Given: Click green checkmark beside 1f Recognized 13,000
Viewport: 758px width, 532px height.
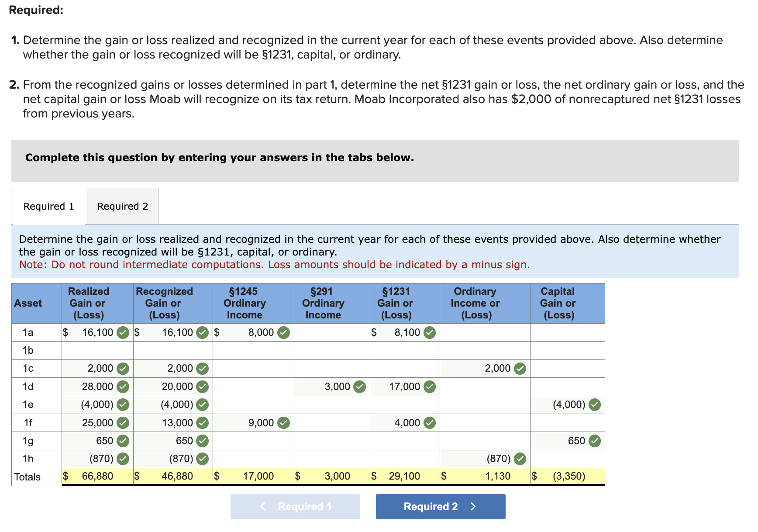Looking at the screenshot, I should pos(202,423).
